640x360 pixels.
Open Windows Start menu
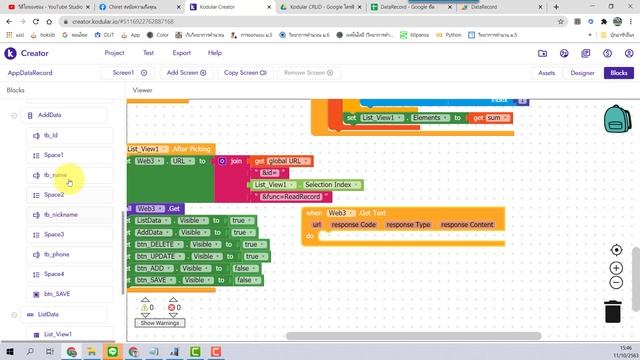(10, 351)
